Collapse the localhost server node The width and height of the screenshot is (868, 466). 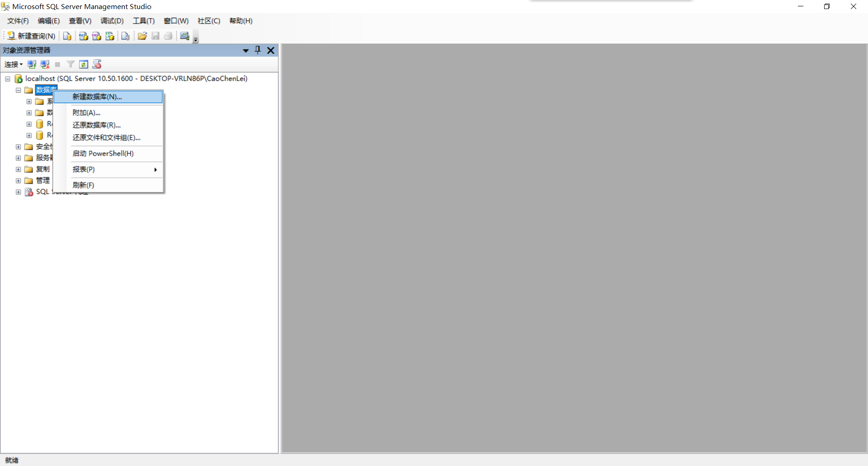(8, 79)
